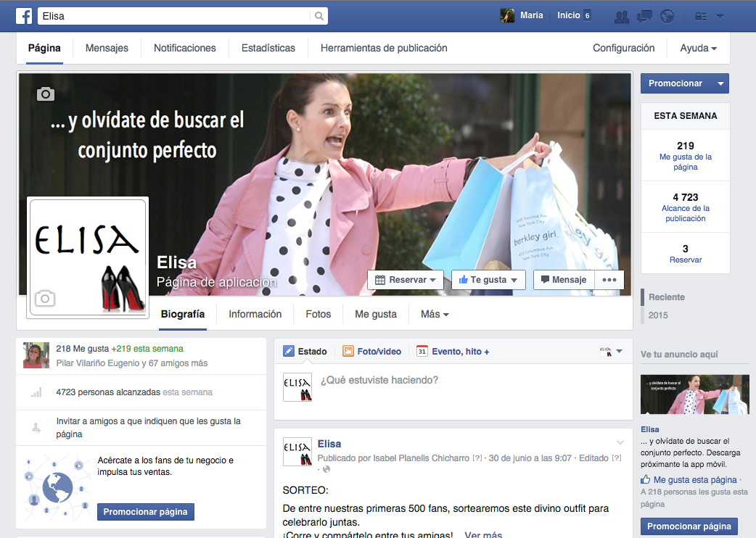Click Elisa avatar on SORTEO post
The height and width of the screenshot is (538, 756).
297,451
